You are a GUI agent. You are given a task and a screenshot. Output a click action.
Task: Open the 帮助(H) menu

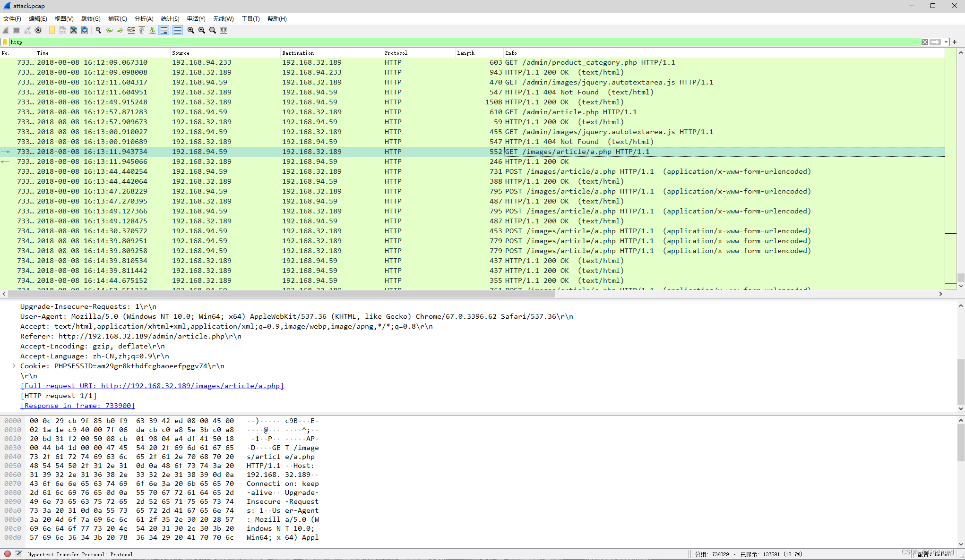pyautogui.click(x=277, y=19)
